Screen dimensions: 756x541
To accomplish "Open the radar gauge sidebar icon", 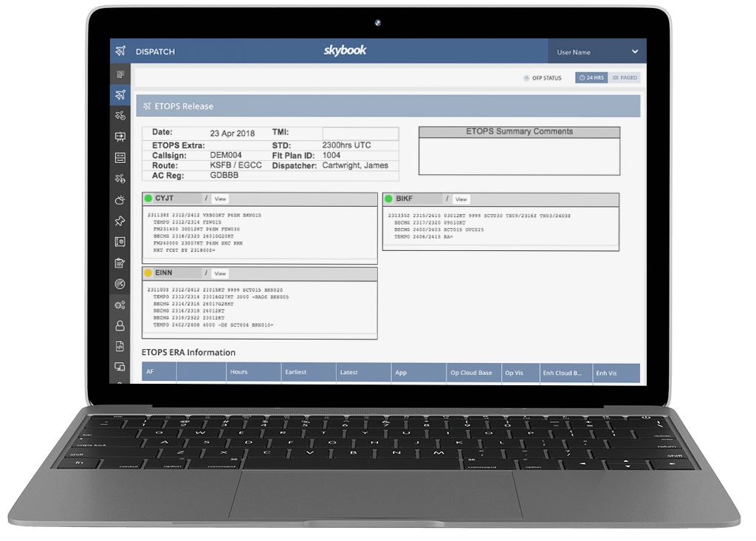I will click(120, 283).
